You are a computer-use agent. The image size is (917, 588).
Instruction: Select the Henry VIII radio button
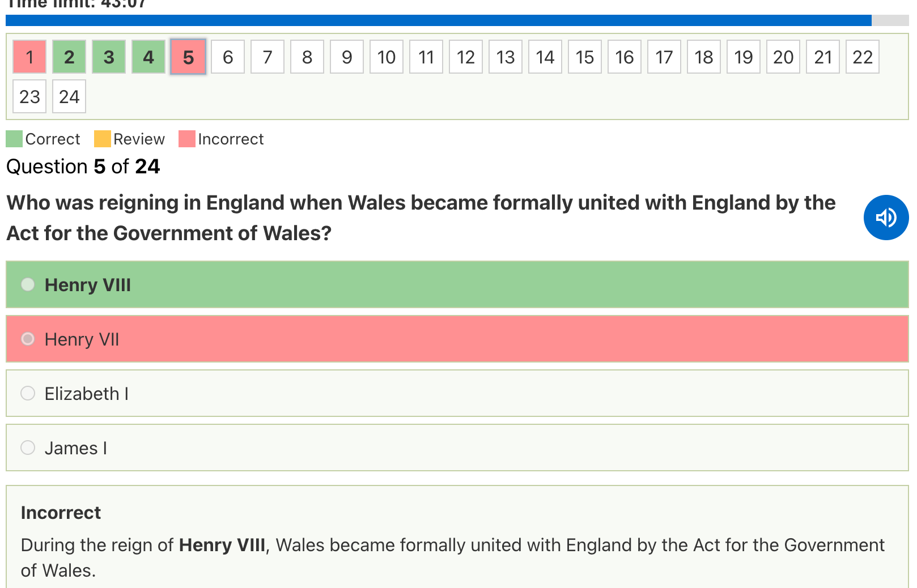[28, 284]
